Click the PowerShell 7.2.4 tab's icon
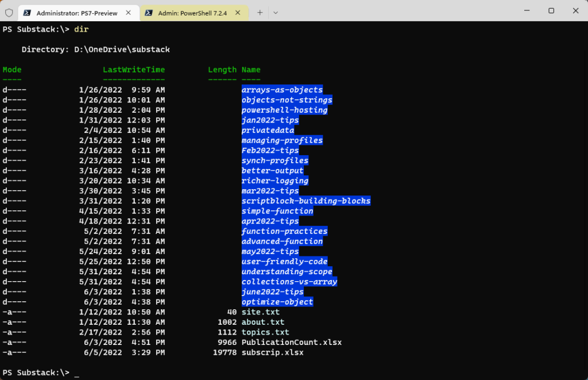The image size is (588, 380). [148, 12]
